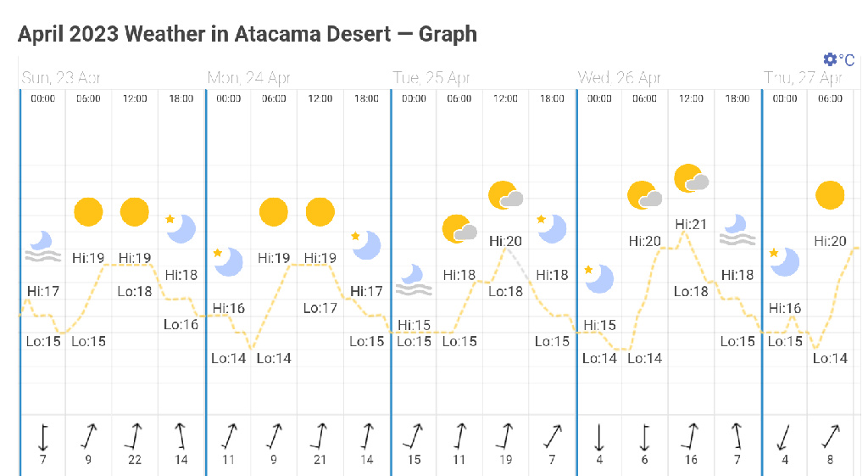Viewport: 868px width, 476px height.
Task: Click the wind arrow showing 22 on Sunday
Action: pyautogui.click(x=133, y=436)
